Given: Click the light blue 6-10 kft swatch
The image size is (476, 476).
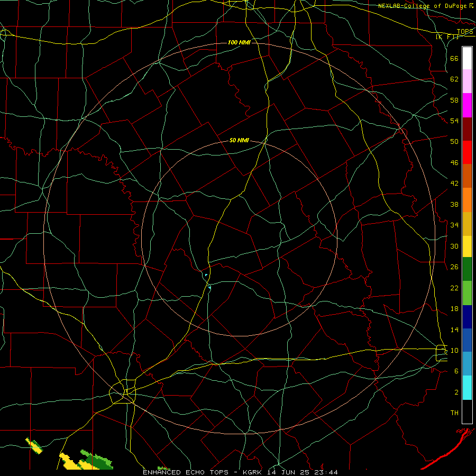Looking at the screenshot, I should pos(467,364).
